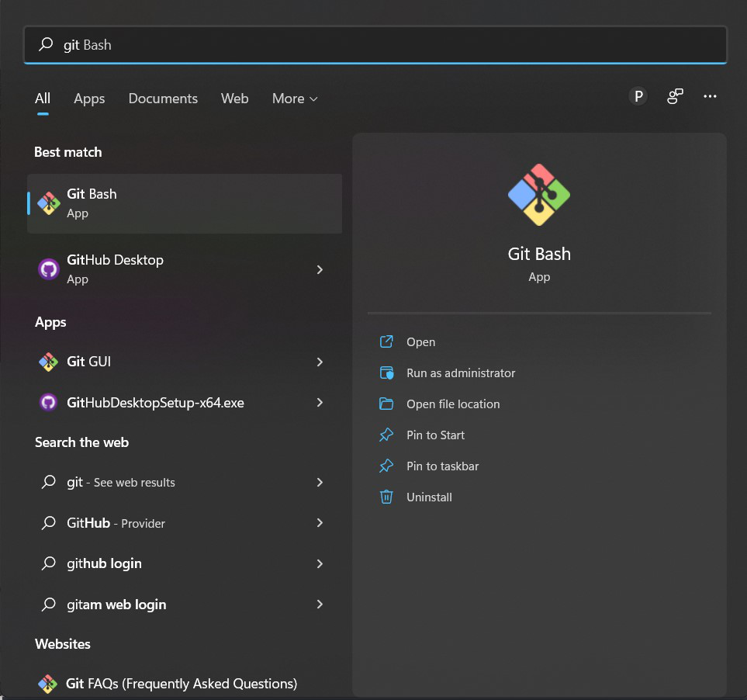Click the magnifier icon beside GitHub - Provider
The width and height of the screenshot is (747, 700).
[49, 523]
